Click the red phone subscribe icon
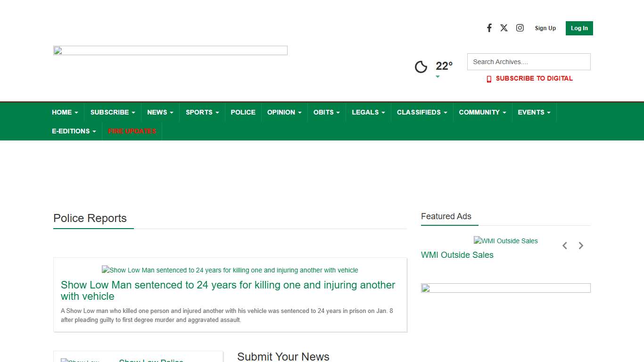The height and width of the screenshot is (362, 644). [x=489, y=79]
